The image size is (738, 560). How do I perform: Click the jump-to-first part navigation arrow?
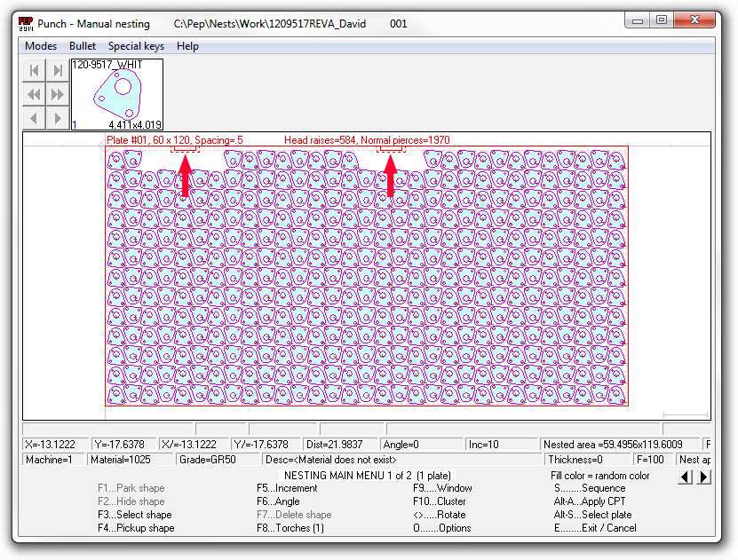point(34,71)
